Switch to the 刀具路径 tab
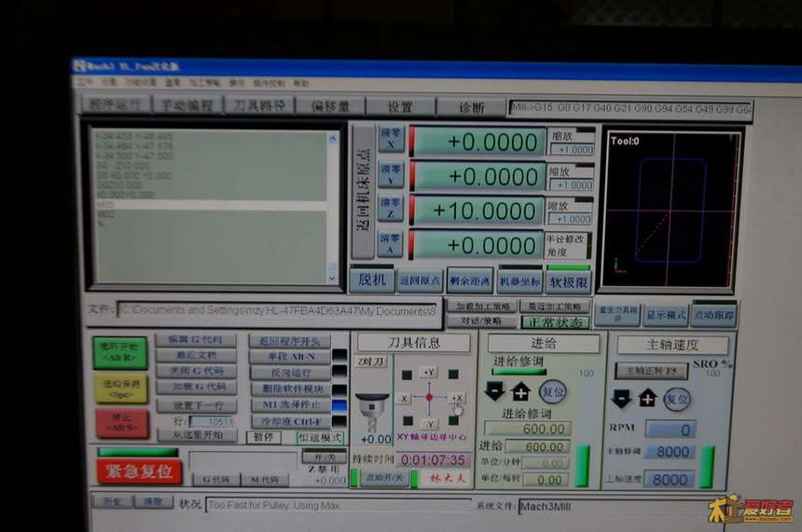Viewport: 802px width, 532px height. pos(259,105)
